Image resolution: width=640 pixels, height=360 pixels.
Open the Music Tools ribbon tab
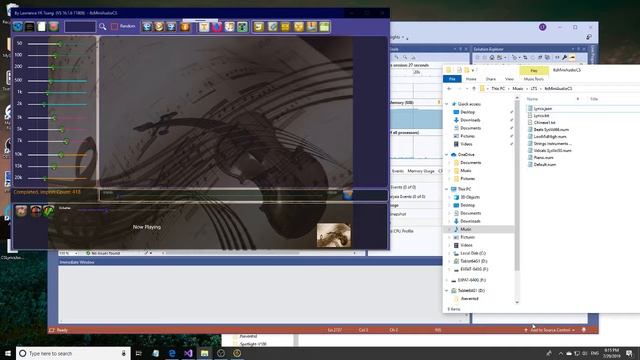coord(533,79)
